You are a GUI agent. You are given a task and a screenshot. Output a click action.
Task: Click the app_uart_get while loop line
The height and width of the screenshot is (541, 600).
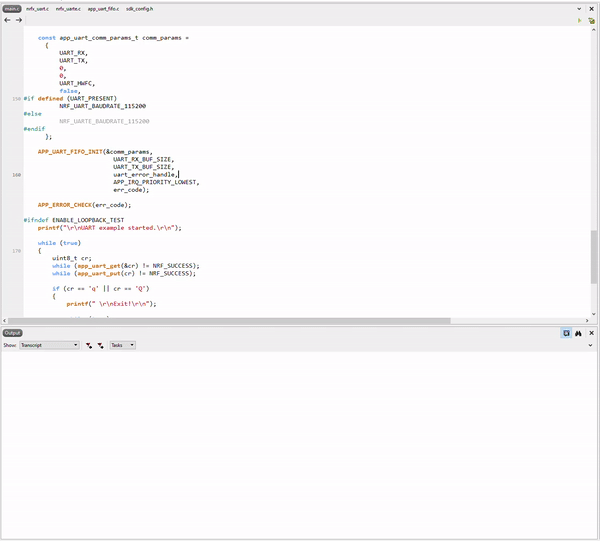click(x=126, y=266)
